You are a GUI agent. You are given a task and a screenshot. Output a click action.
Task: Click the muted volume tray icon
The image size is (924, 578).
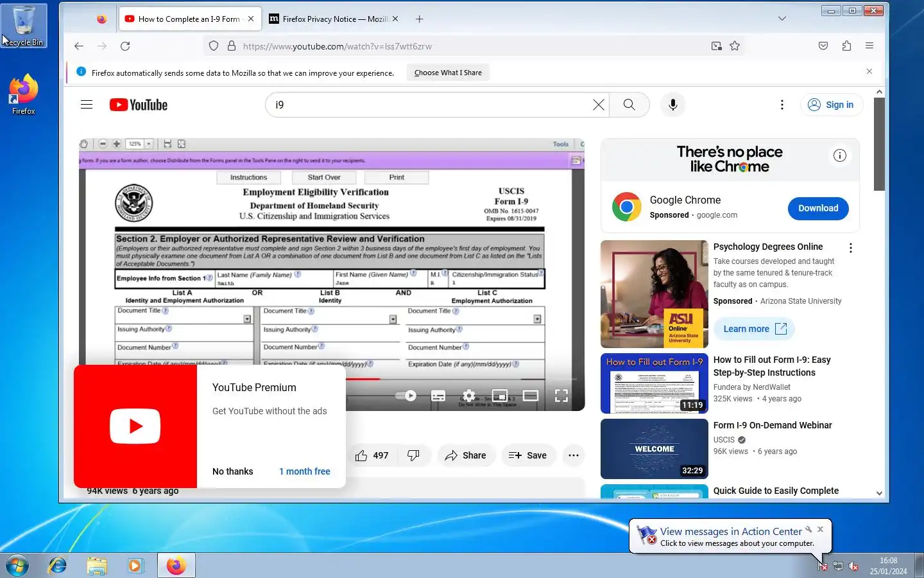click(853, 566)
